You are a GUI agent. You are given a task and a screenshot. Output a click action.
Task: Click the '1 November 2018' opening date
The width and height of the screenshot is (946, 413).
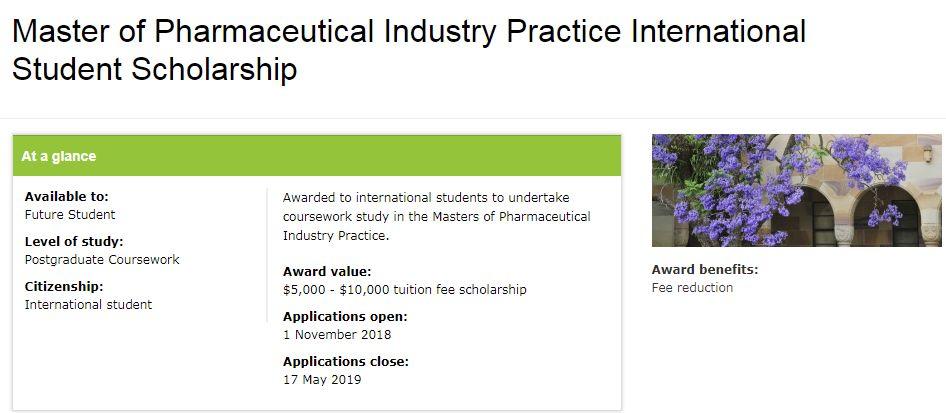(x=337, y=334)
